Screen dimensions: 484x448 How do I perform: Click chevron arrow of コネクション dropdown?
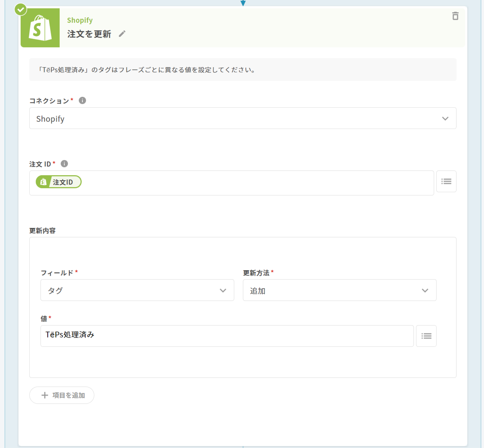445,118
